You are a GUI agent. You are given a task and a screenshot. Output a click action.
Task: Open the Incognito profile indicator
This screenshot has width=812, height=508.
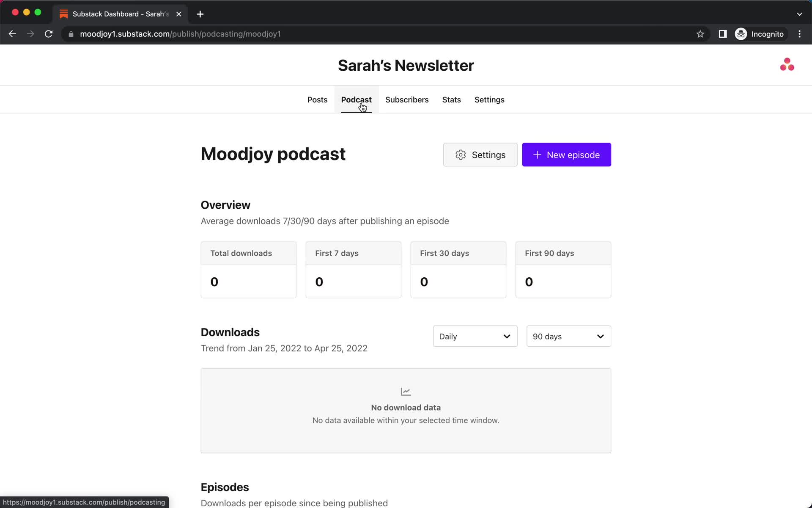(760, 34)
